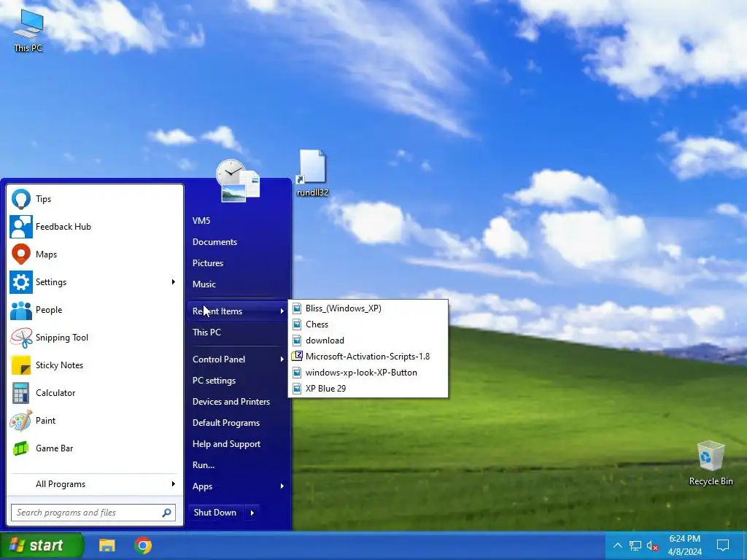Open PC settings menu entry

[237, 381]
